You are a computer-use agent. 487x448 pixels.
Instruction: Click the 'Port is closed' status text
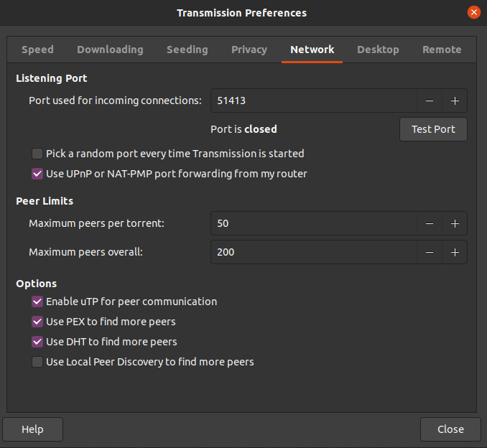click(x=243, y=129)
